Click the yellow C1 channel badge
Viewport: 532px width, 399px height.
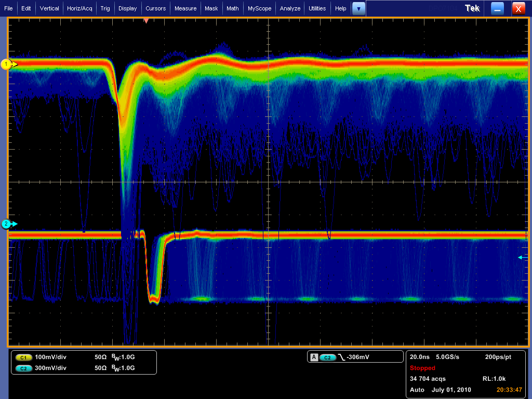[x=23, y=357]
